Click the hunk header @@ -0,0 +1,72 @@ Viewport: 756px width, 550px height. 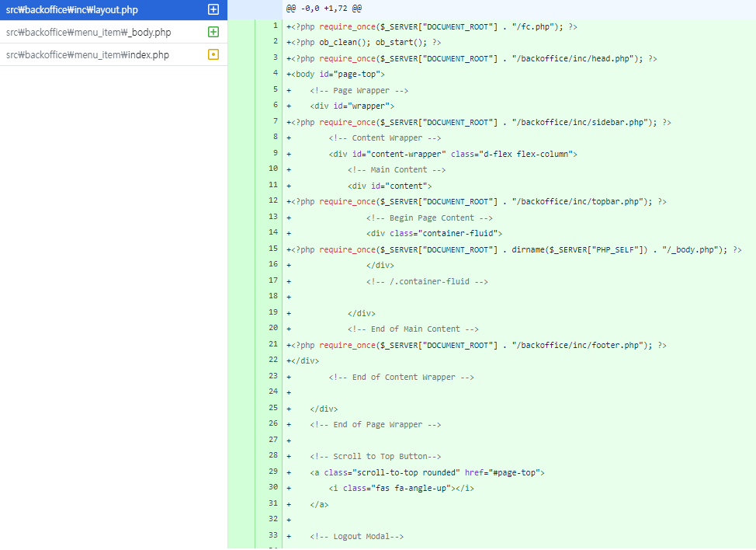324,9
